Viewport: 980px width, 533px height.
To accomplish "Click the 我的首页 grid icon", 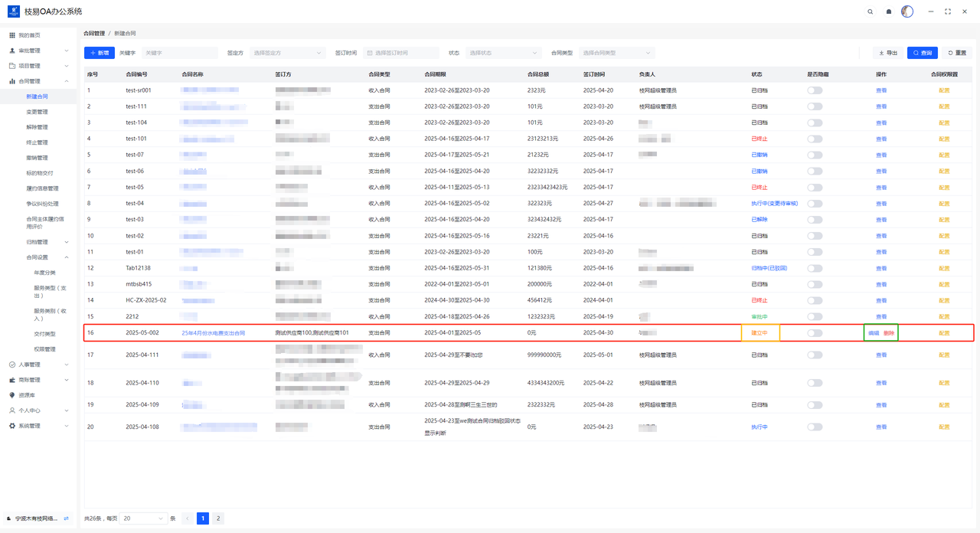I will 12,35.
